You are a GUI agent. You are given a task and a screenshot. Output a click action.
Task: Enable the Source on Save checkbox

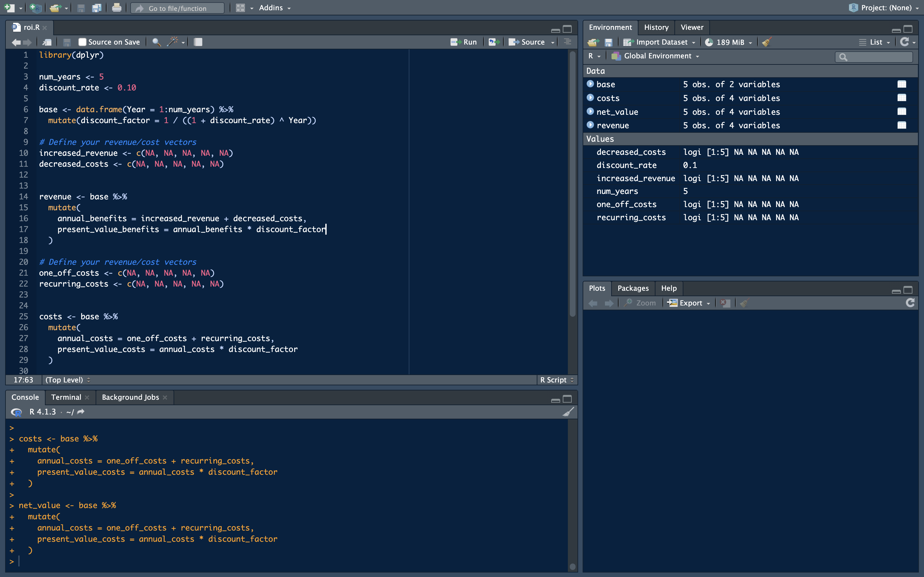coord(82,42)
